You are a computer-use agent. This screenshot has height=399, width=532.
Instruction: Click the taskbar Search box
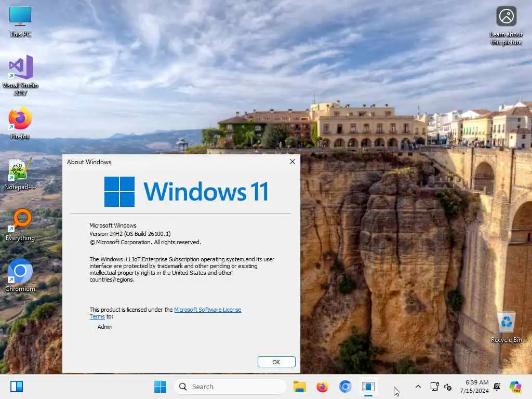tap(230, 387)
